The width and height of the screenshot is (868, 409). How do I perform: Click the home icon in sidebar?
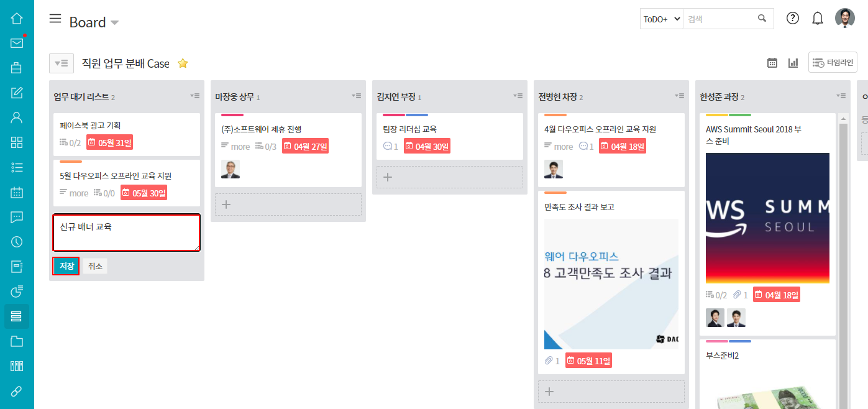coord(17,18)
